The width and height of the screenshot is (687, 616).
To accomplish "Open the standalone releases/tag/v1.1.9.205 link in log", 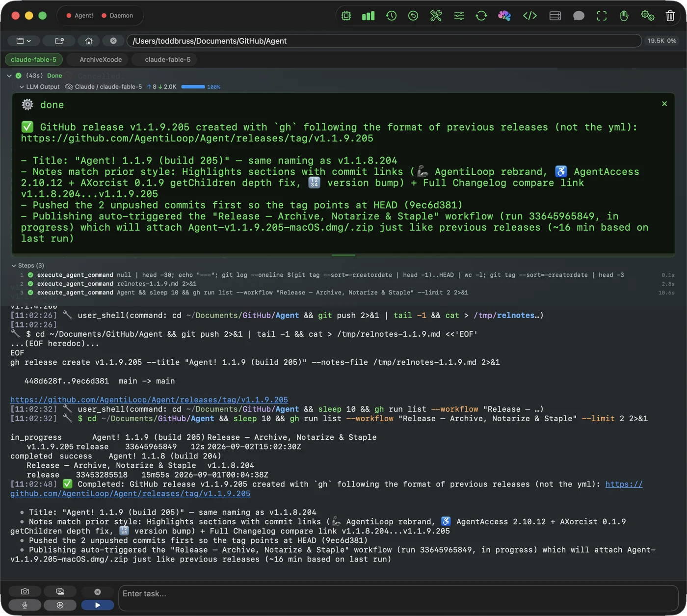I will [x=149, y=400].
